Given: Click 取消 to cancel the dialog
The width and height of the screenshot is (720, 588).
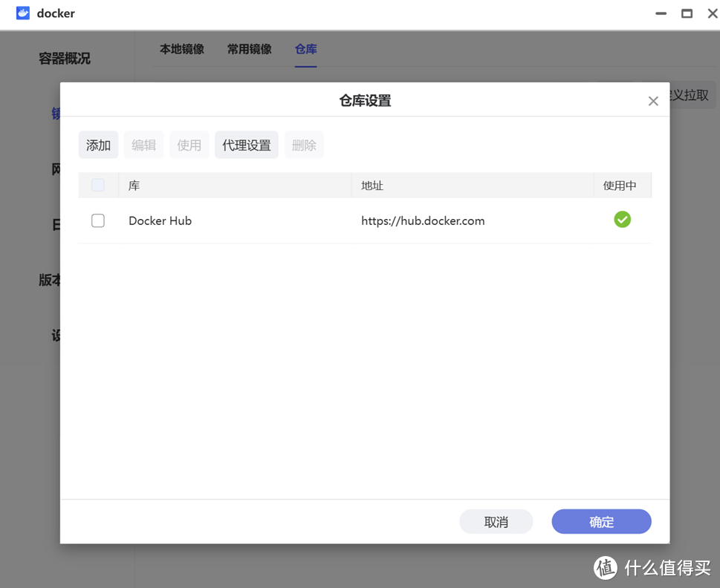Looking at the screenshot, I should [496, 521].
